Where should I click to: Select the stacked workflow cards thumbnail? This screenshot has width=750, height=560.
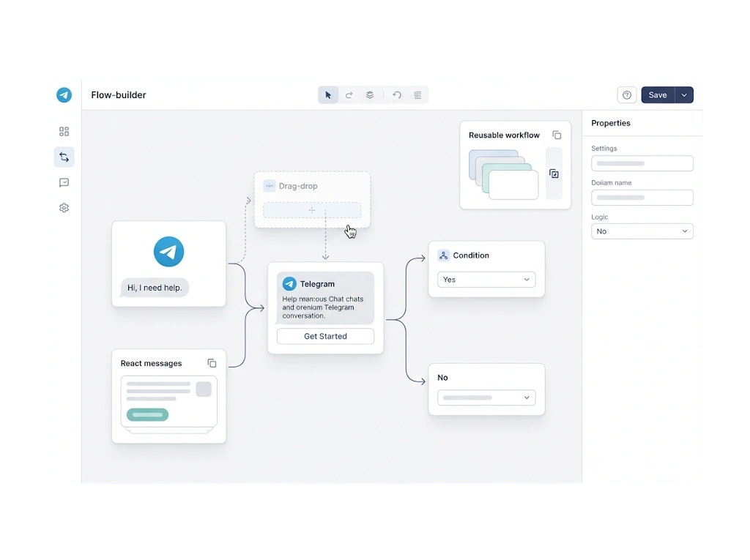click(504, 174)
